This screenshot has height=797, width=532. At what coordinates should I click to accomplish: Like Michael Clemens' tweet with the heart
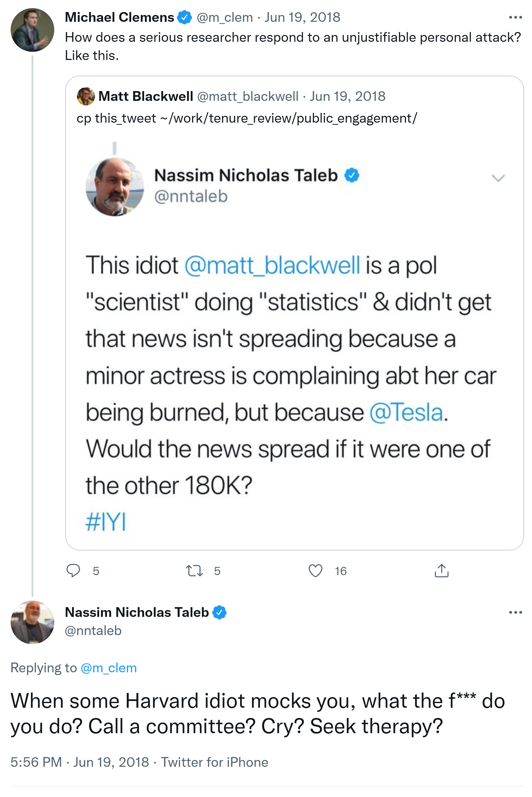tap(315, 571)
